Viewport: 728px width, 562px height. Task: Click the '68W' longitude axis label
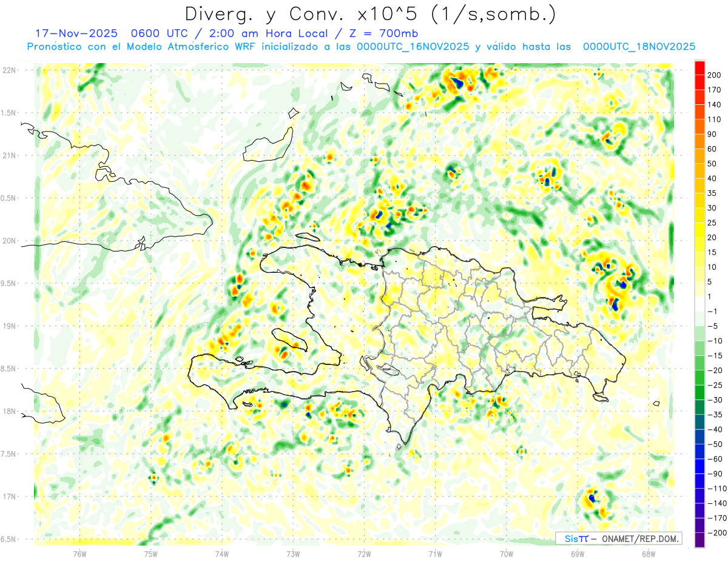648,554
